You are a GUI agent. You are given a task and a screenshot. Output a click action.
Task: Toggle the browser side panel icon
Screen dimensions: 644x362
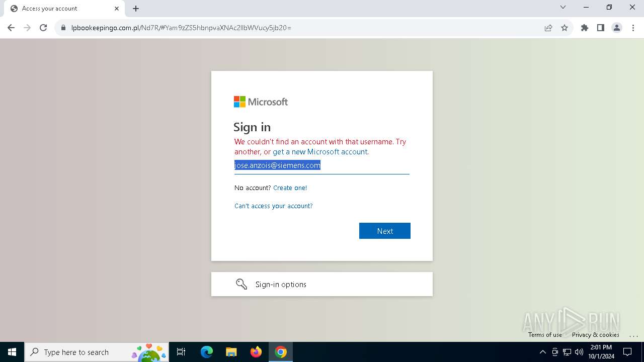[600, 28]
